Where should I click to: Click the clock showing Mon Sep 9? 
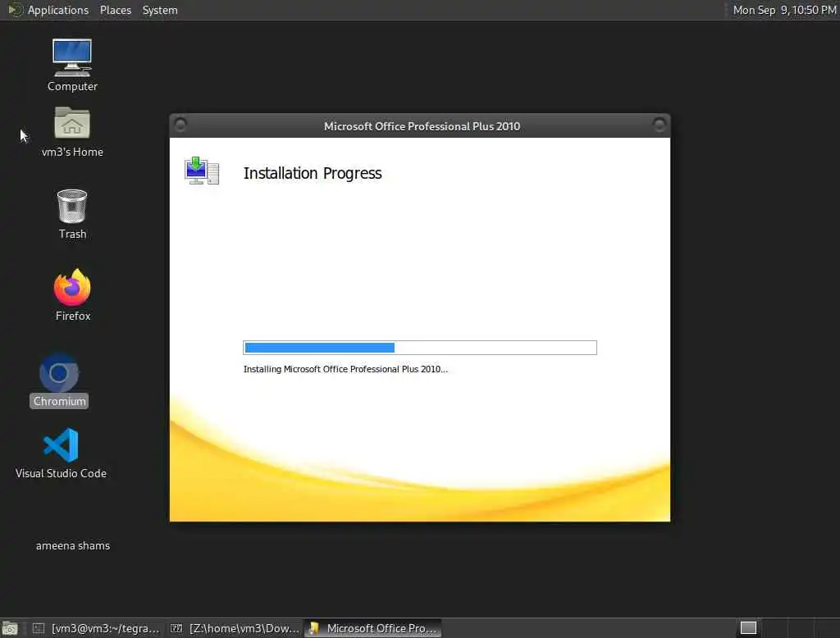[784, 10]
